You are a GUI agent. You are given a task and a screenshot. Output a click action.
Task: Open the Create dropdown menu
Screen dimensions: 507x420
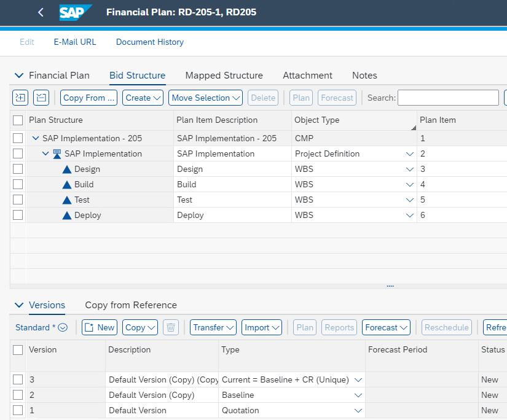click(x=143, y=98)
